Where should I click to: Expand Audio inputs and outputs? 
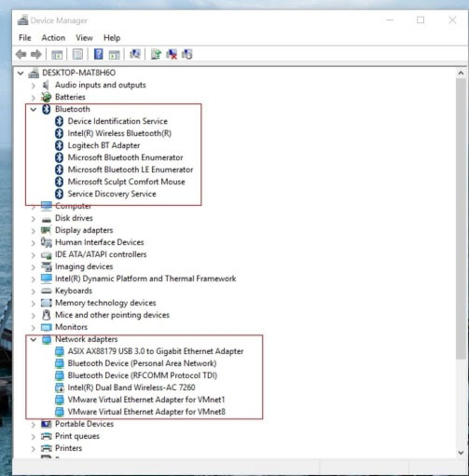pyautogui.click(x=34, y=85)
